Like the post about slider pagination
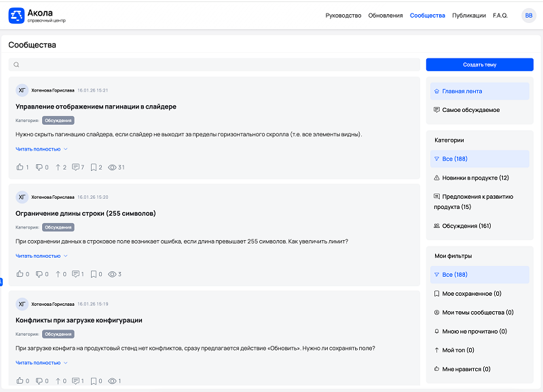The image size is (543, 392). 19,166
